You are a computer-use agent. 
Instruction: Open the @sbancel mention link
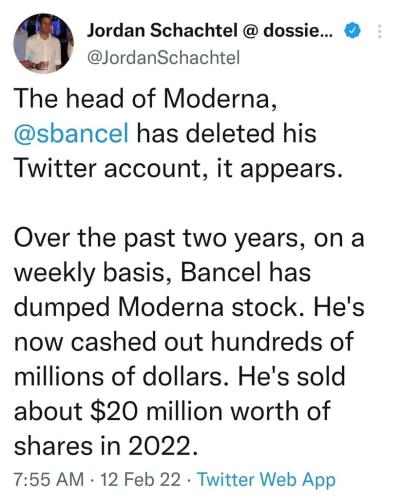[71, 133]
